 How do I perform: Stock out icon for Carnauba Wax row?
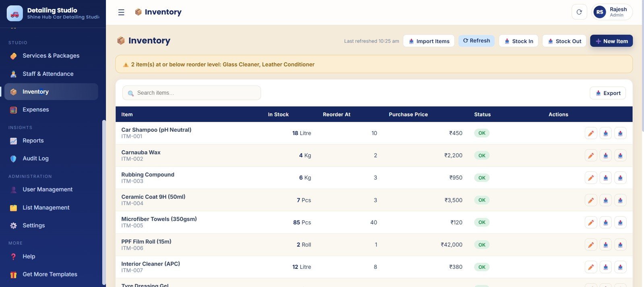click(620, 156)
